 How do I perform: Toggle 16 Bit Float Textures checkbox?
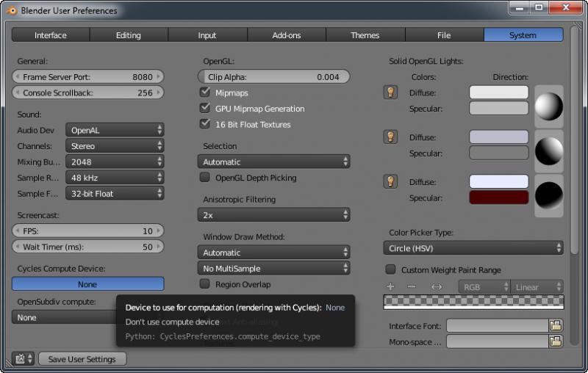click(205, 124)
